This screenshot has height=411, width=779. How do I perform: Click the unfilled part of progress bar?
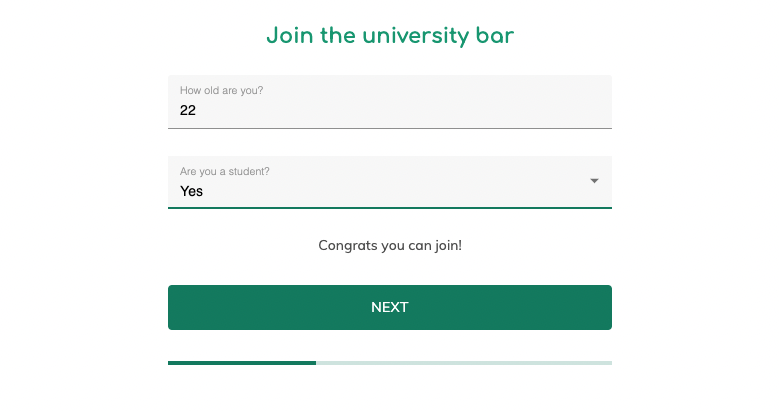tap(464, 363)
